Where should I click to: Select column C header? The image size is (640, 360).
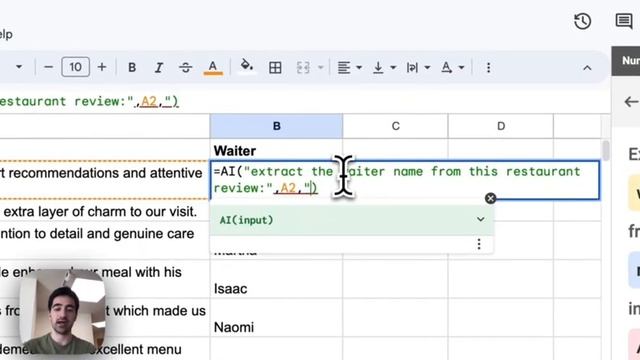tap(396, 126)
